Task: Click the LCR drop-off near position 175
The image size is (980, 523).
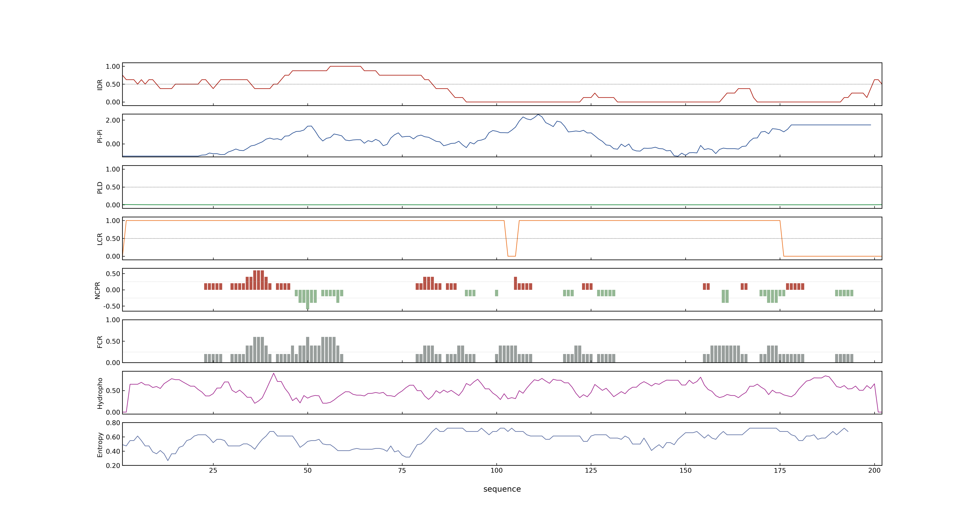Action: pyautogui.click(x=782, y=238)
